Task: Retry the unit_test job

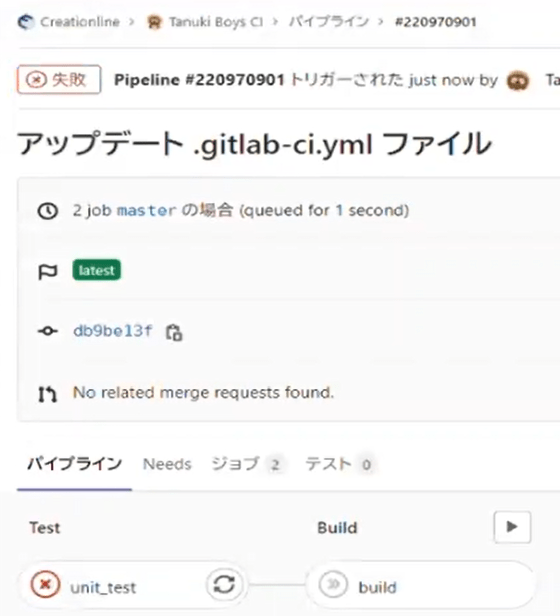Action: coord(224,585)
